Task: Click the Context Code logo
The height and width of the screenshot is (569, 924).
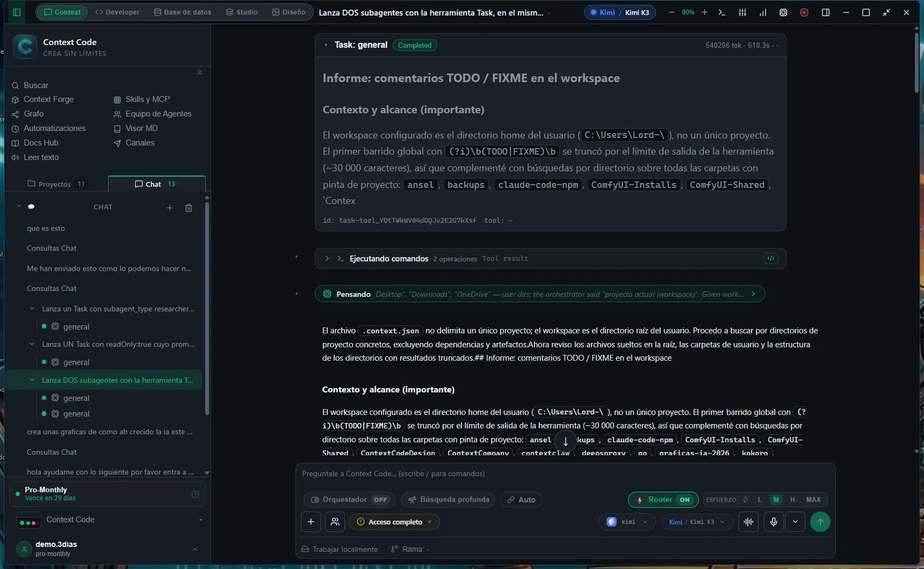Action: click(25, 47)
